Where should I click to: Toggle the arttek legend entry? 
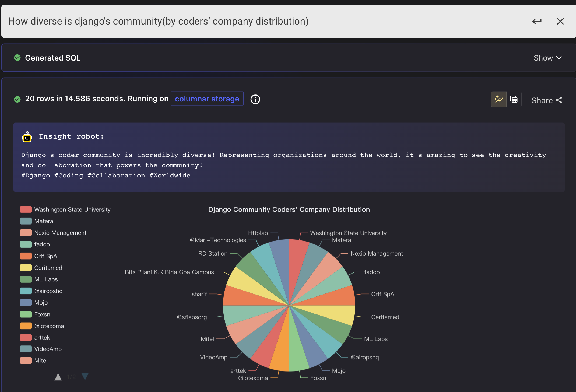tap(35, 337)
